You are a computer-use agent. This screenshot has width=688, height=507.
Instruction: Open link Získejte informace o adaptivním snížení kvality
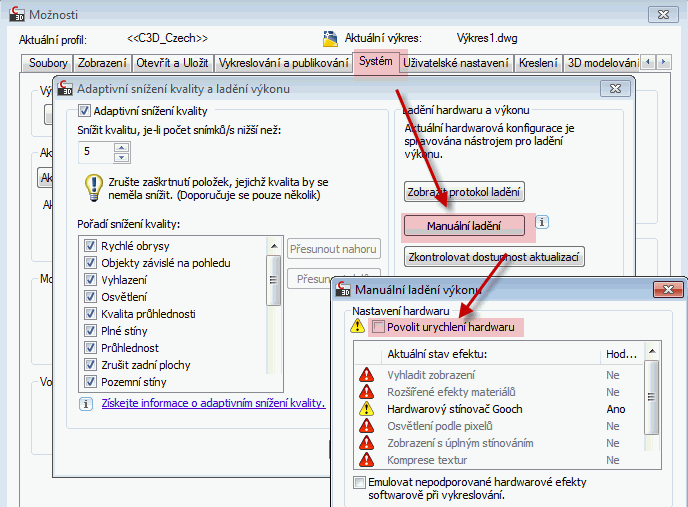pyautogui.click(x=213, y=403)
